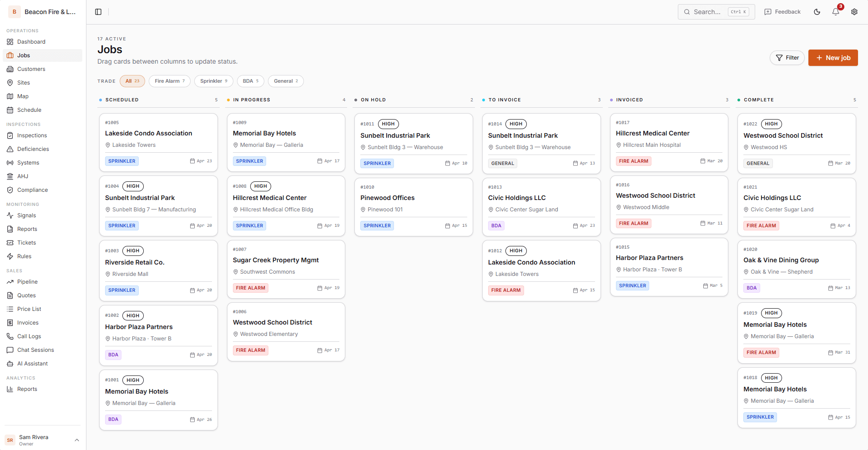Screen dimensions: 868x450
Task: Enable the Sprinkler trade filter
Action: tap(213, 81)
